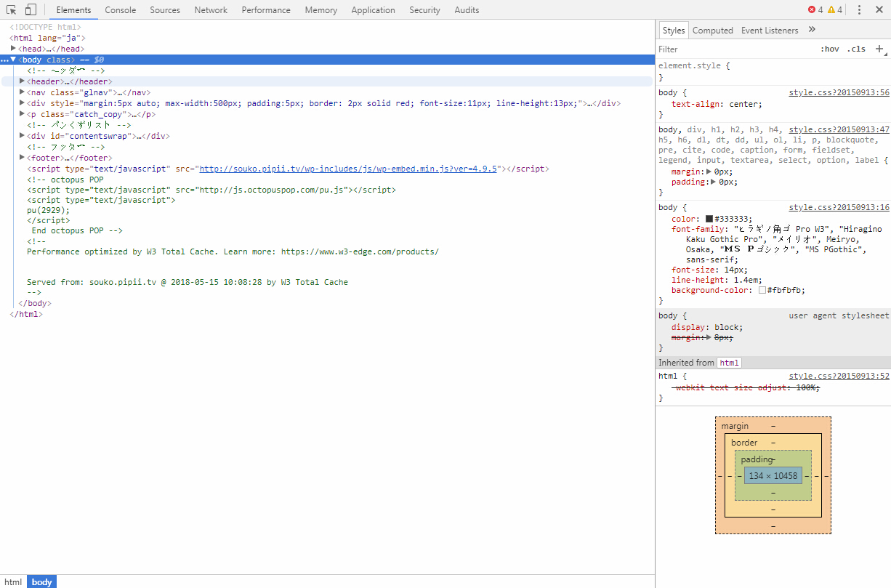
Task: Click the #333333 color swatch
Action: (x=709, y=219)
